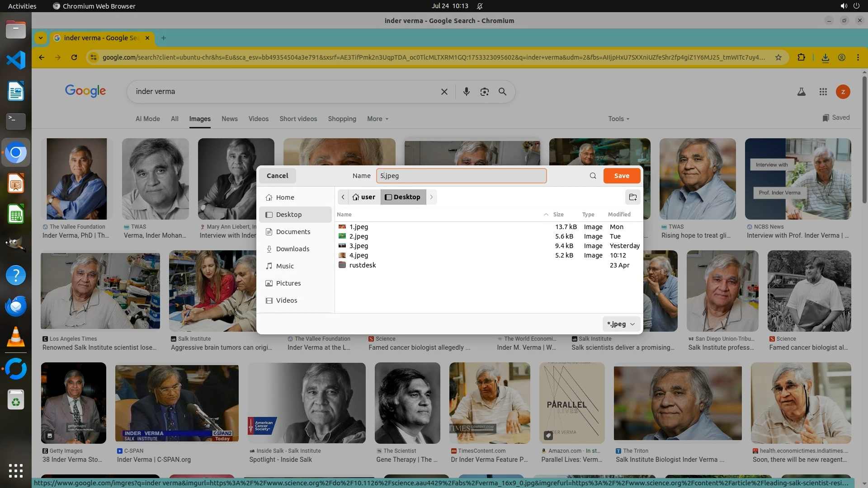Reload the page
Viewport: 868px width, 488px height.
coord(74,57)
